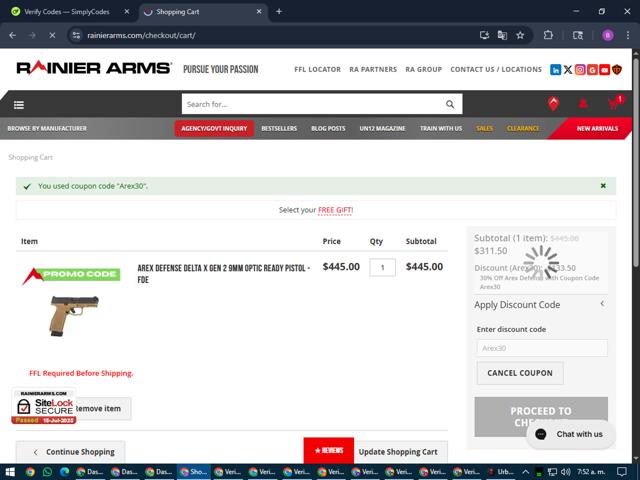
Task: Open the store locator pin icon
Action: 553,104
